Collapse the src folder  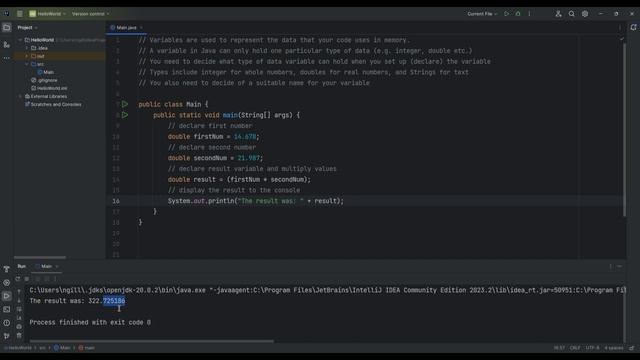click(x=27, y=64)
